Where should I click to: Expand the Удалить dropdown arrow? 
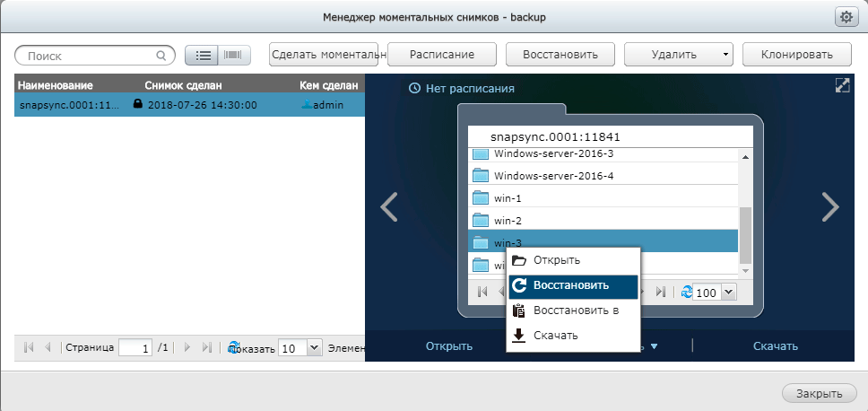click(x=725, y=55)
